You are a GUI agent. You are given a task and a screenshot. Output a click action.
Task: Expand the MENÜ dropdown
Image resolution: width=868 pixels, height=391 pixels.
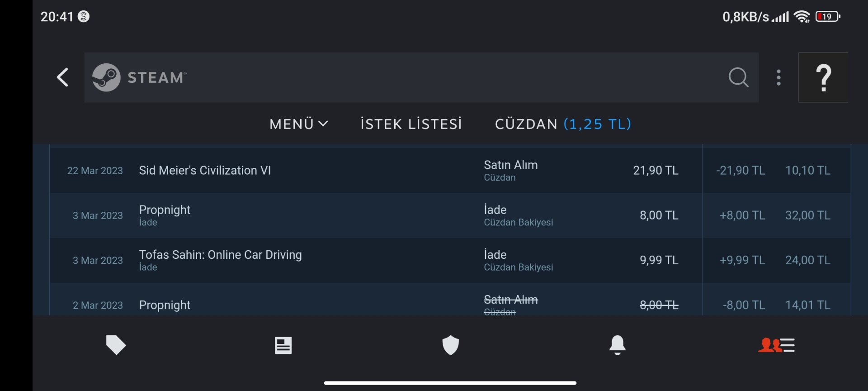pos(299,124)
